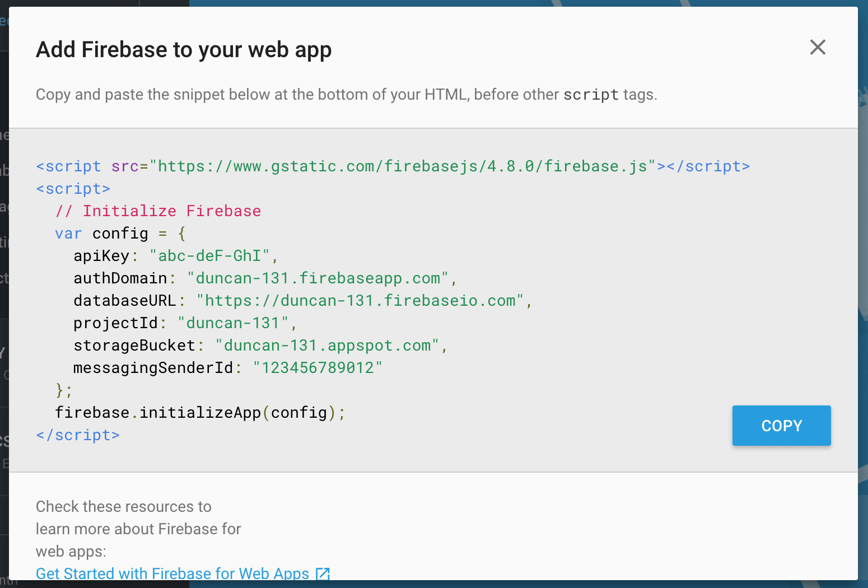
Task: Click the Check these resources paragraph
Action: [138, 529]
